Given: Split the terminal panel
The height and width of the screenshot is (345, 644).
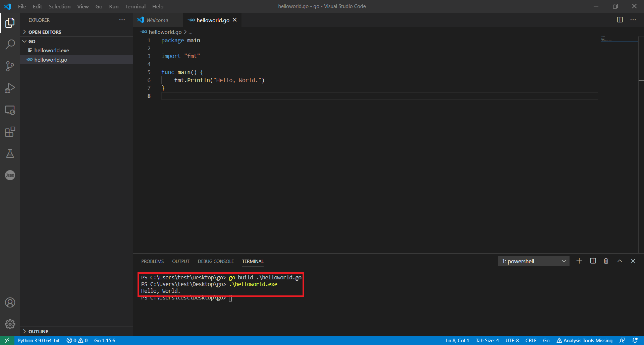Looking at the screenshot, I should pos(593,261).
